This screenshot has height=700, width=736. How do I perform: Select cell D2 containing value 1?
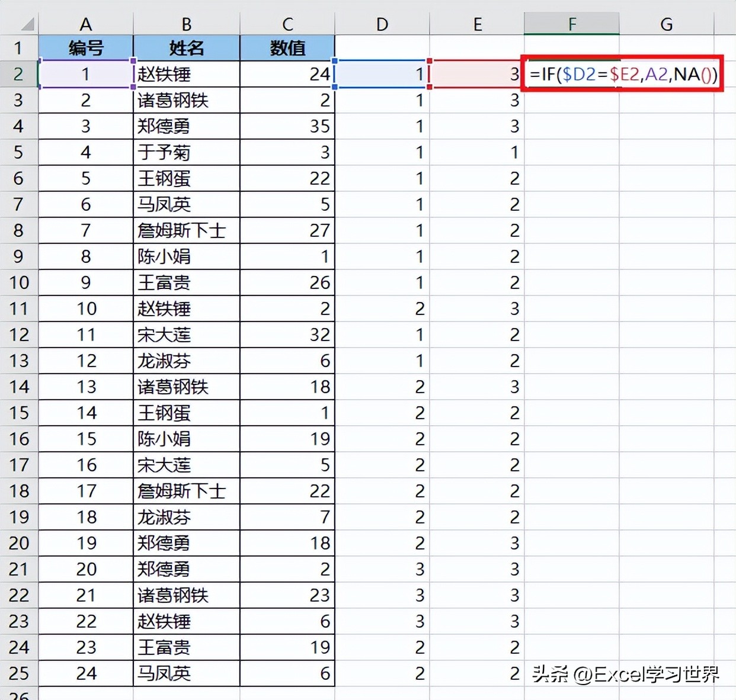[382, 74]
